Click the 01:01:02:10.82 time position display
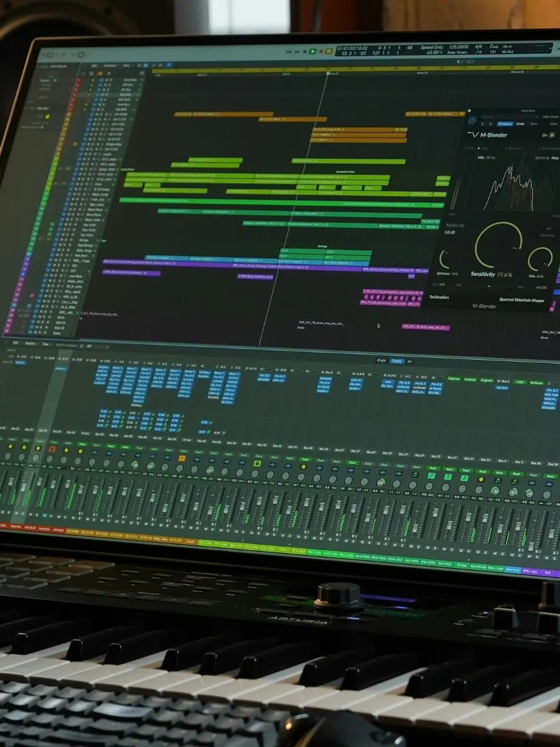Viewport: 560px width, 747px height. 353,47
